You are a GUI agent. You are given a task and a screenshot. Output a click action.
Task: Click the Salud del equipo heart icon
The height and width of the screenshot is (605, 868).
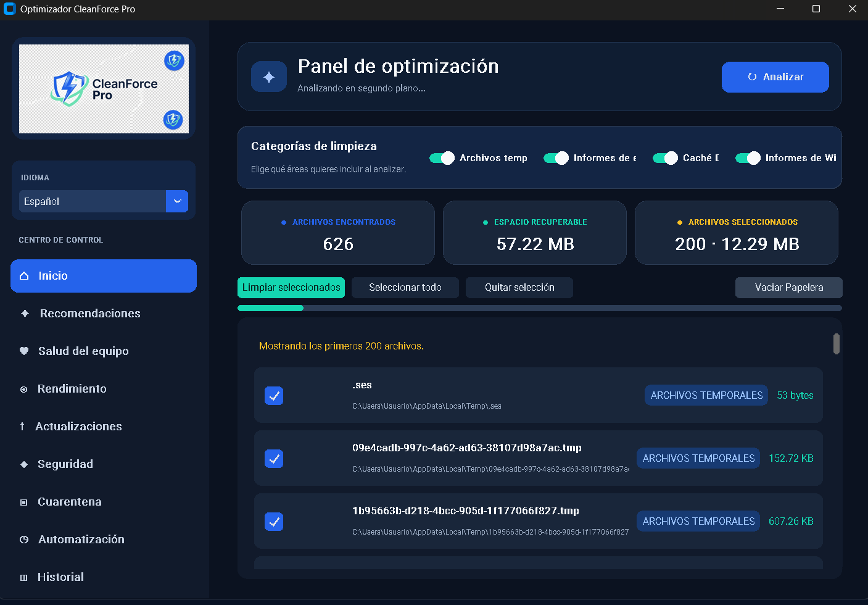point(24,351)
